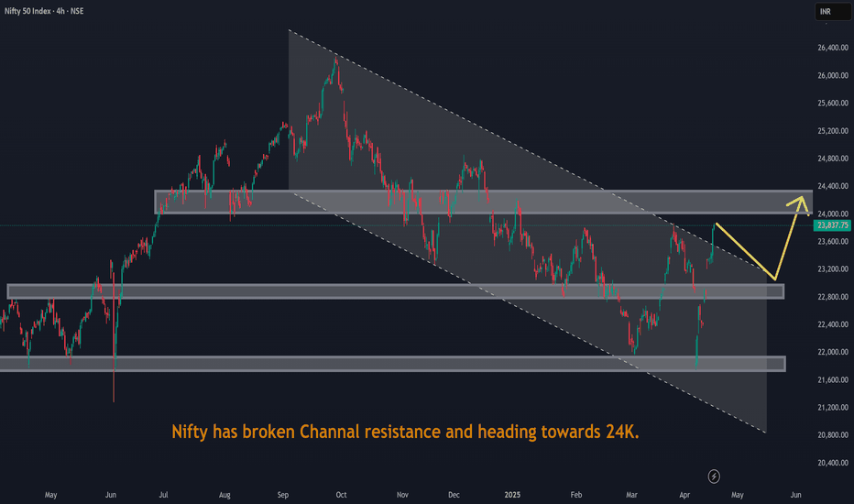854x504 pixels.
Task: Click the Jun label left of Jul on the time axis
Action: [x=111, y=495]
